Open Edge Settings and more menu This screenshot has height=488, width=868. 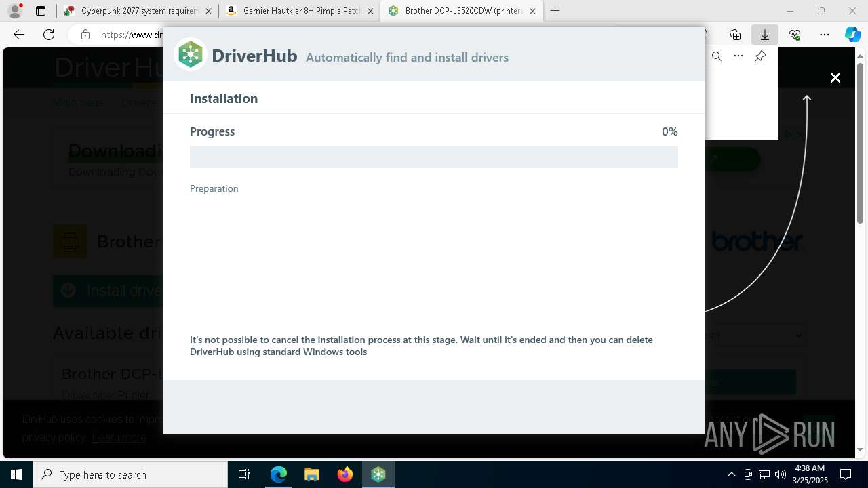[825, 35]
